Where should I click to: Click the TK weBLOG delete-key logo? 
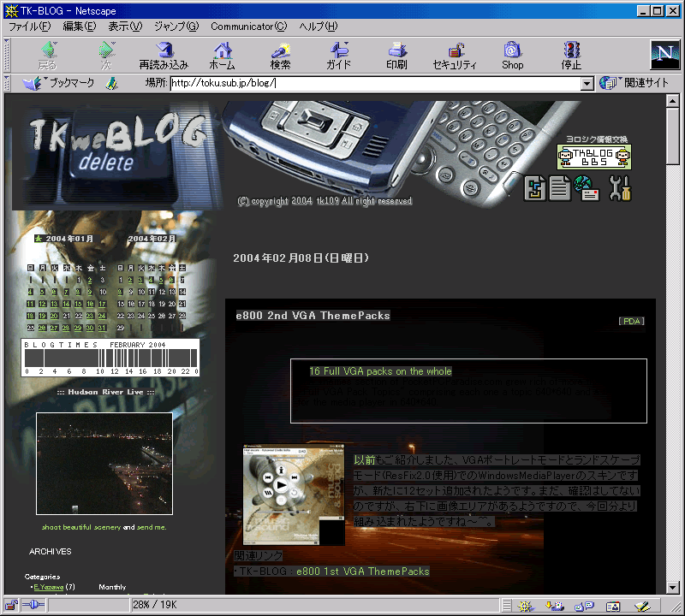[x=118, y=156]
